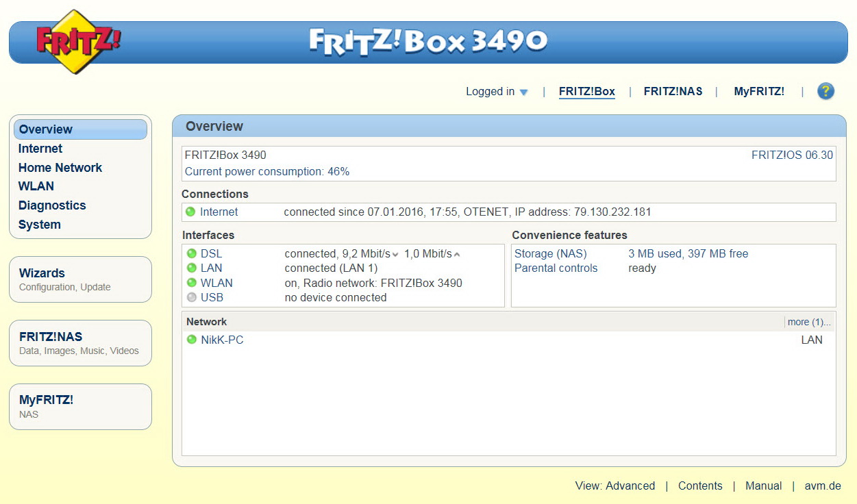
Task: Open the Home Network sidebar menu
Action: pyautogui.click(x=60, y=168)
